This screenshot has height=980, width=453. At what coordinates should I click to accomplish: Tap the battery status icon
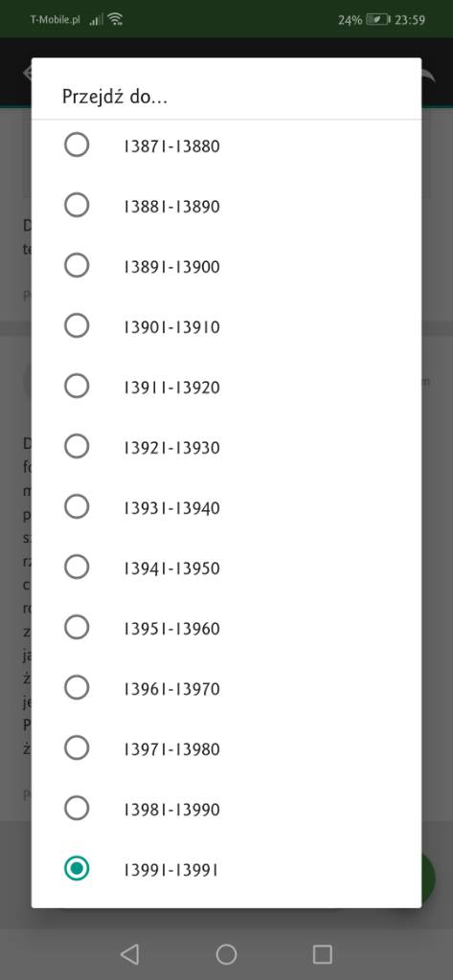pyautogui.click(x=378, y=19)
